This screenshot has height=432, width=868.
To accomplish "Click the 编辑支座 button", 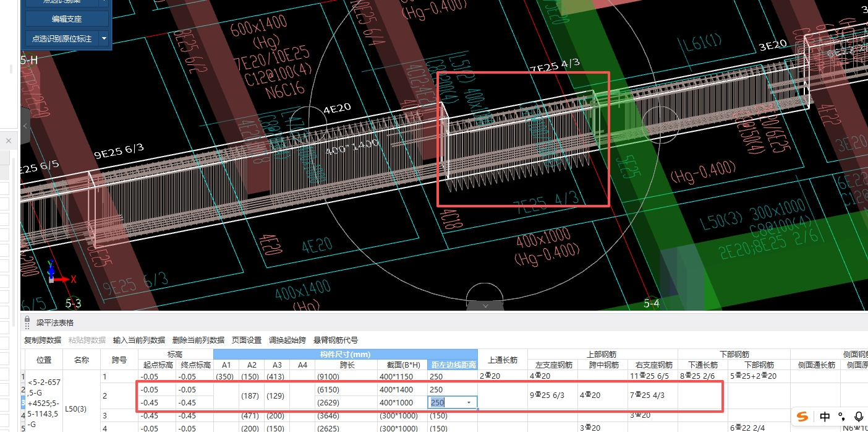I will point(67,19).
